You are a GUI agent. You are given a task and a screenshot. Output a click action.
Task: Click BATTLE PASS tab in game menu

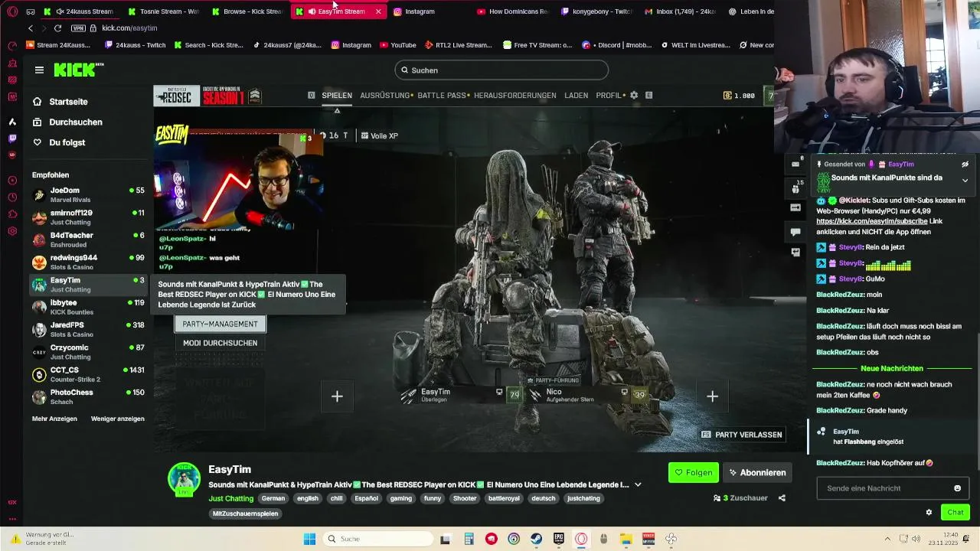click(442, 96)
